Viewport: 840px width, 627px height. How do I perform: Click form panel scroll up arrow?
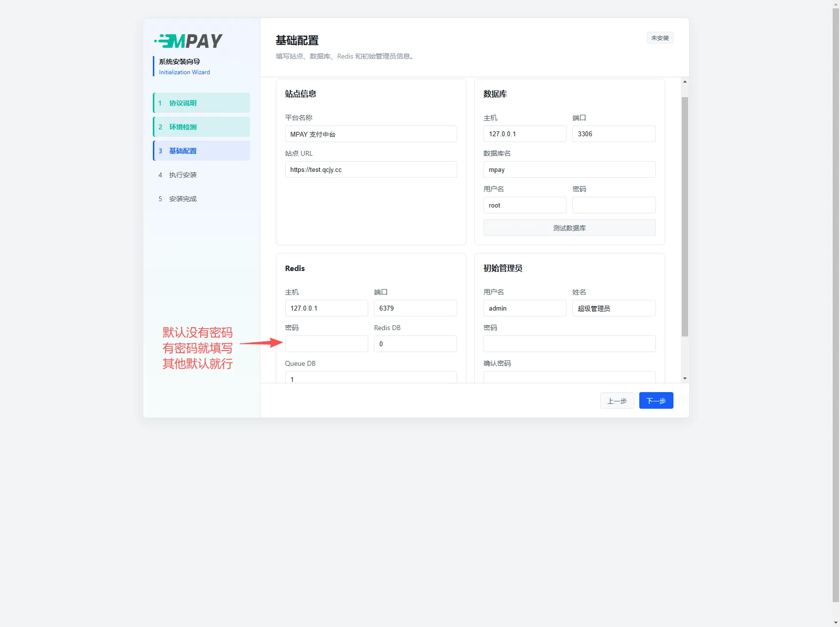(x=685, y=82)
